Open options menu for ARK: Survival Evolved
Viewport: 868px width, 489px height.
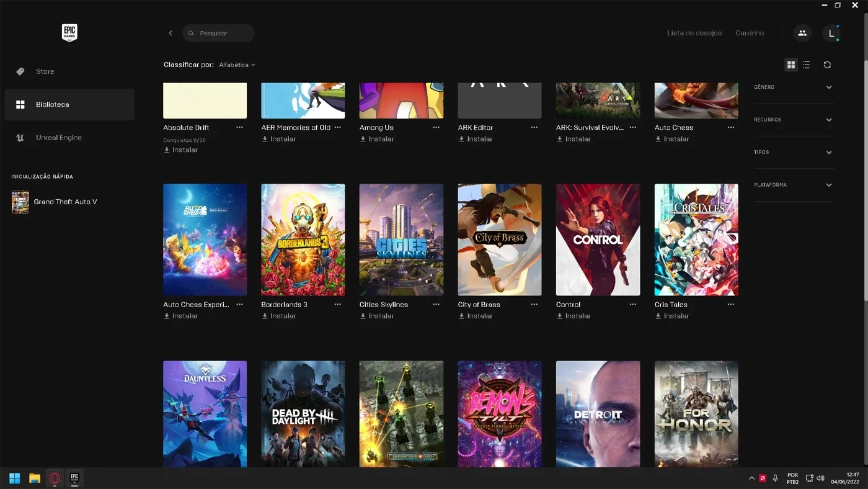(632, 127)
